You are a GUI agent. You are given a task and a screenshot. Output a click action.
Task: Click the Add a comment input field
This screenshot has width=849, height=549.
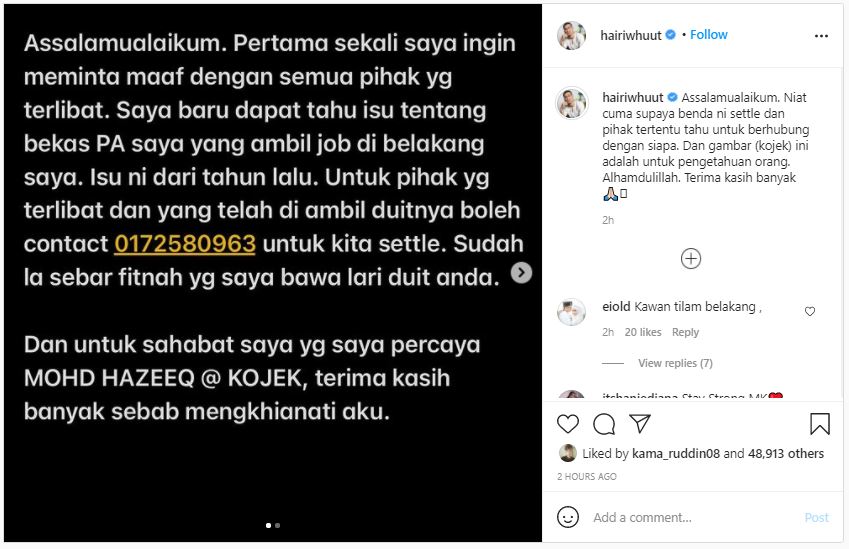point(693,517)
